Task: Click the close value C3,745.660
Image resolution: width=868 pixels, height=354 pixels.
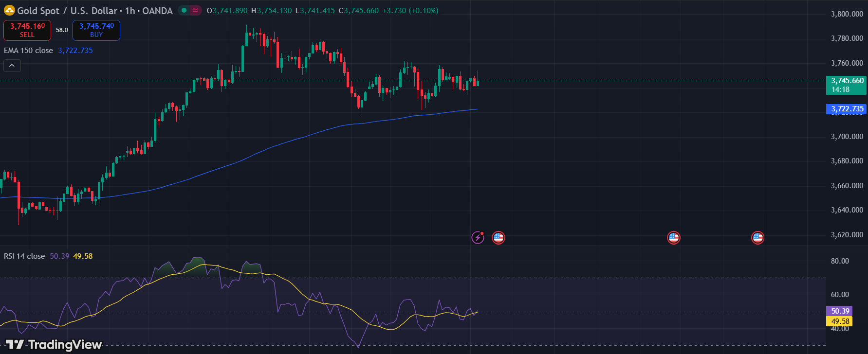Action: [x=358, y=11]
